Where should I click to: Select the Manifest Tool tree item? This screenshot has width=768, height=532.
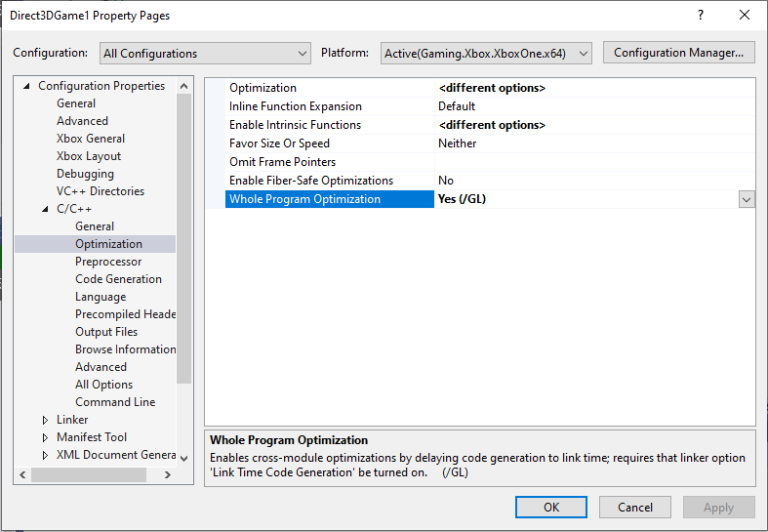point(92,437)
